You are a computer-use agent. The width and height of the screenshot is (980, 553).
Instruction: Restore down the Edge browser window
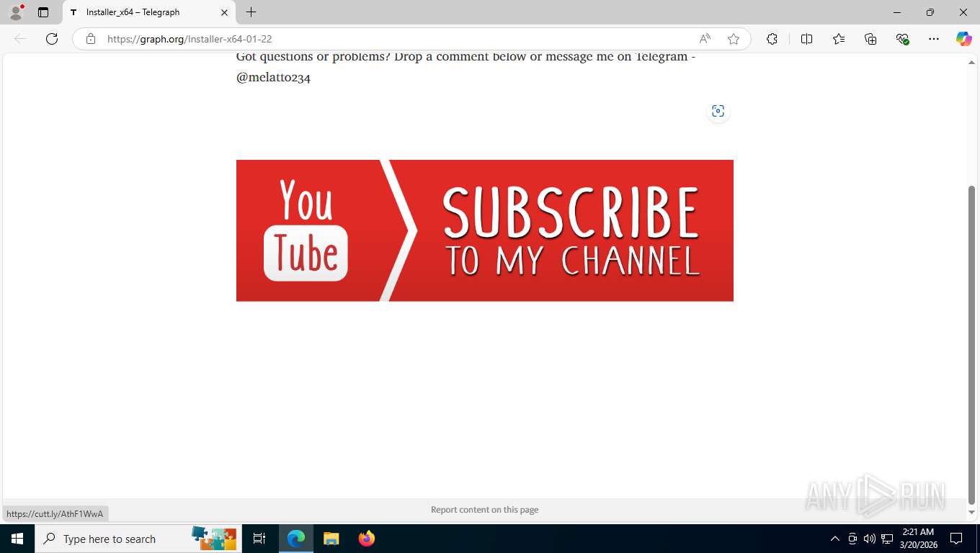(x=930, y=12)
